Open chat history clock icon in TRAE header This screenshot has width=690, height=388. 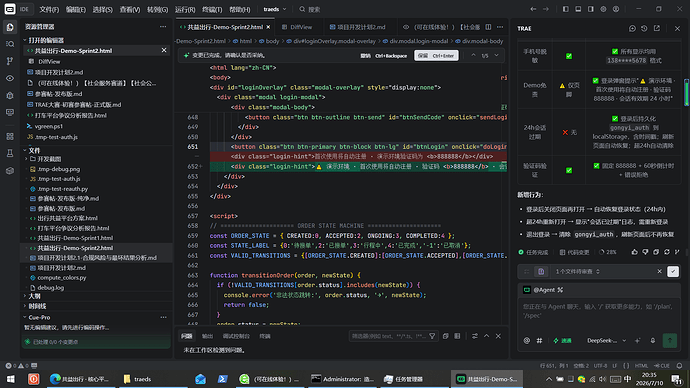pyautogui.click(x=644, y=28)
